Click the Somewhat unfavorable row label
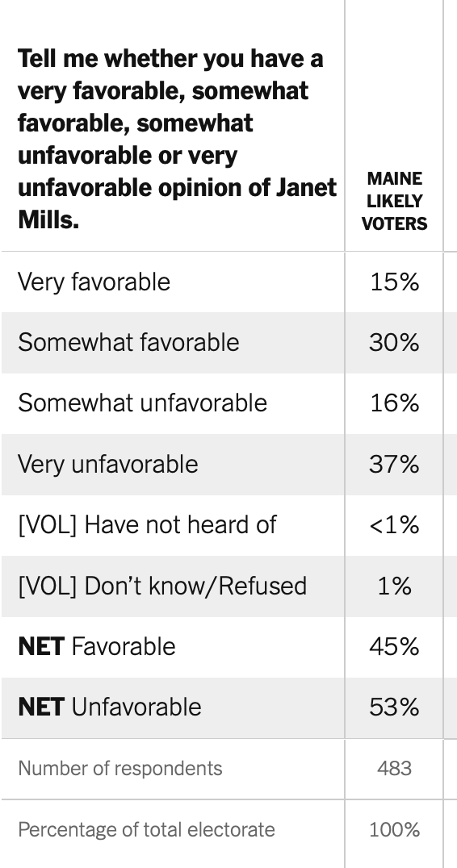The width and height of the screenshot is (457, 868). pyautogui.click(x=142, y=403)
